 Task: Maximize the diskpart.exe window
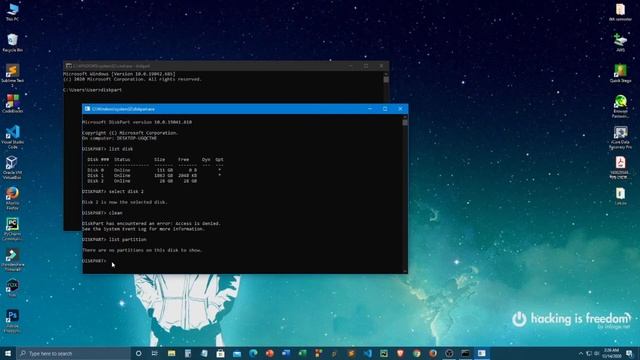(385, 109)
